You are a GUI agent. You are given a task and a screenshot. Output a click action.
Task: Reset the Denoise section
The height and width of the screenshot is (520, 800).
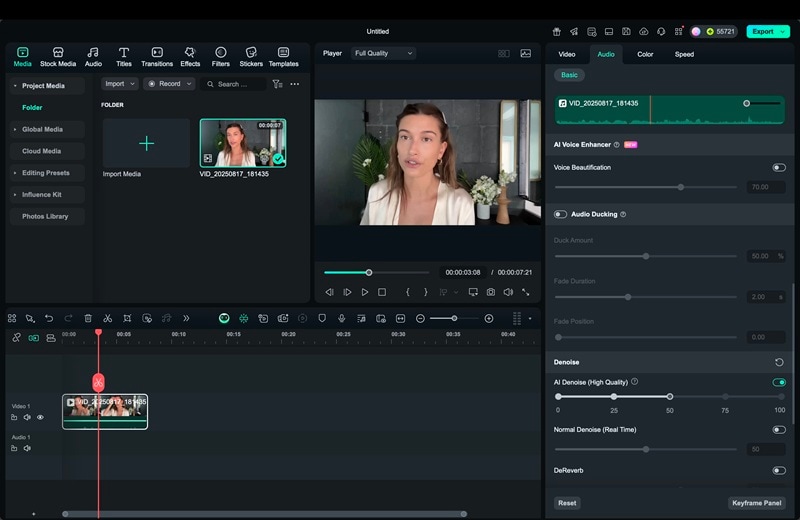click(779, 362)
